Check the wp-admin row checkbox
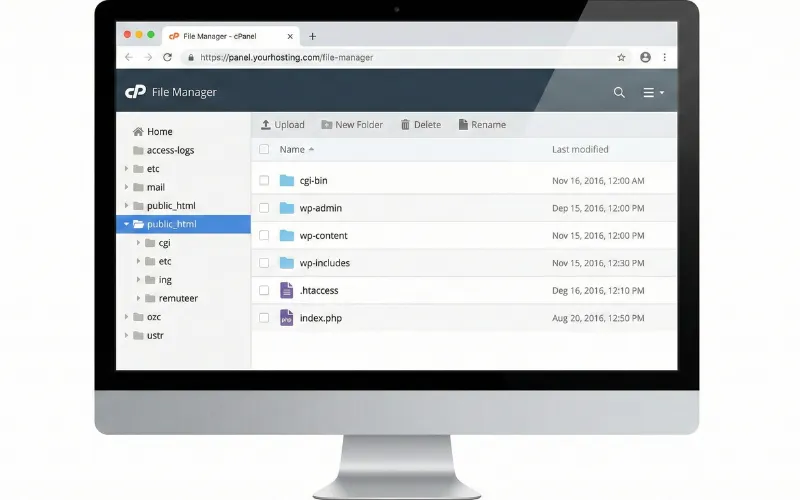Viewport: 800px width, 500px height. [x=264, y=208]
